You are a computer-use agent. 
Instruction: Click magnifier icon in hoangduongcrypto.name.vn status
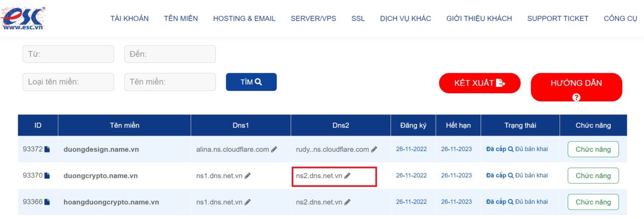coord(511,202)
